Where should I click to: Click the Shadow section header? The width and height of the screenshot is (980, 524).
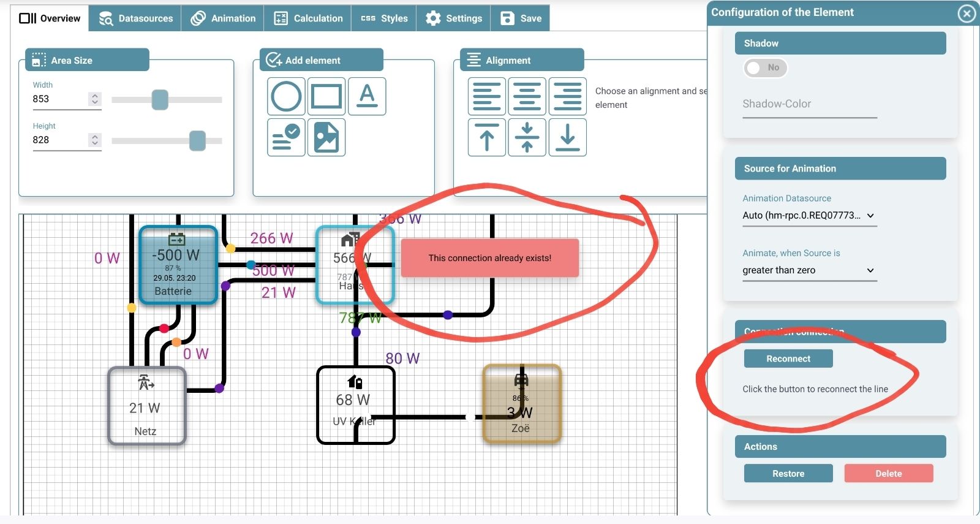(840, 44)
